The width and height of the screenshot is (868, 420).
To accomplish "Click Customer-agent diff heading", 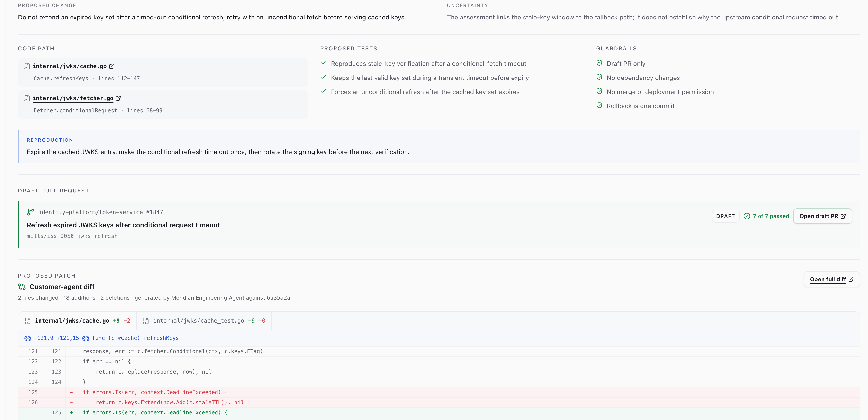I will click(x=62, y=287).
